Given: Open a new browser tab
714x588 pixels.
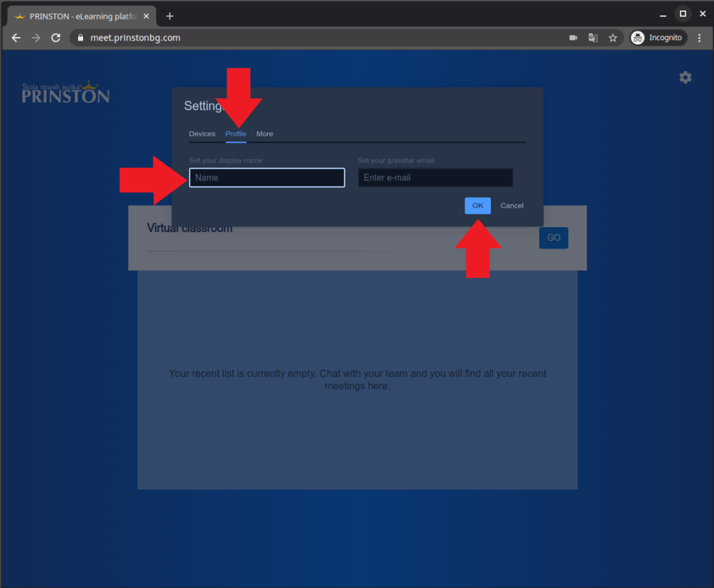Looking at the screenshot, I should point(170,17).
